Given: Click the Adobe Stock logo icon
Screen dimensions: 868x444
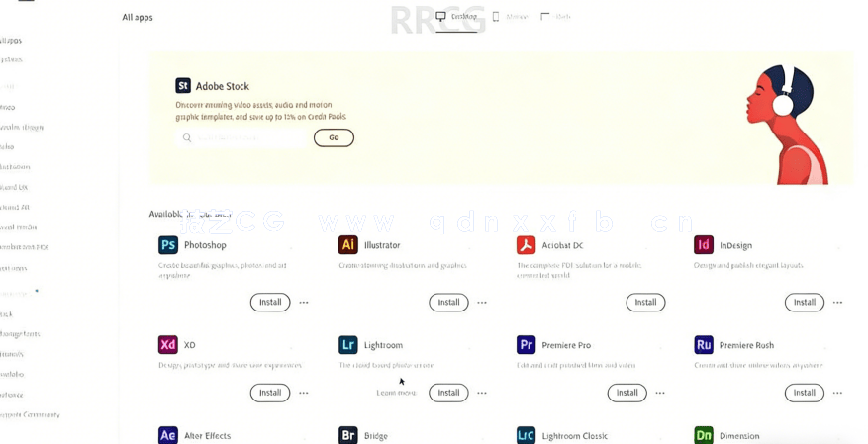Looking at the screenshot, I should coord(183,86).
